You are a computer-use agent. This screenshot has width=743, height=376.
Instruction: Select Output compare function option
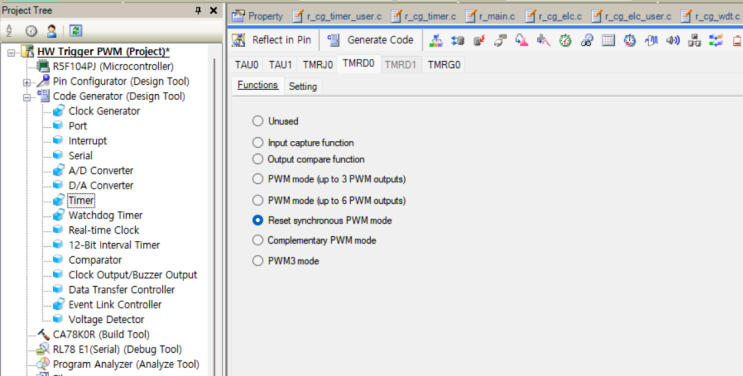point(257,159)
